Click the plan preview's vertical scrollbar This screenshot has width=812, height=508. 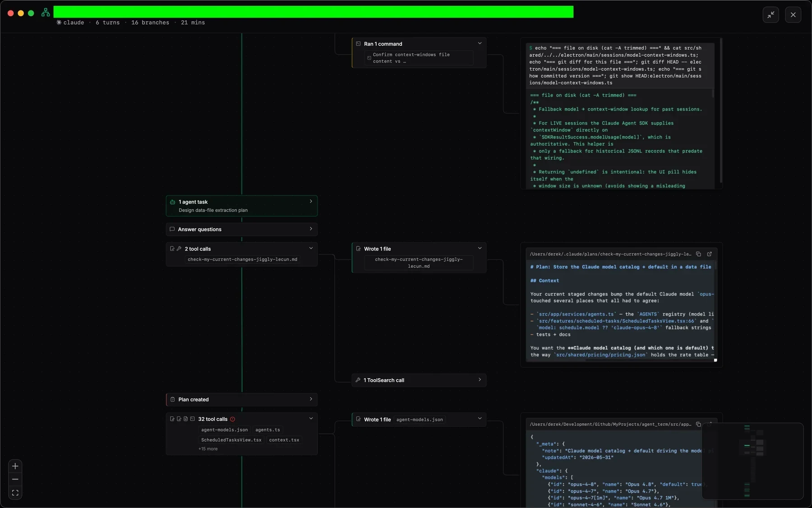pos(715,264)
